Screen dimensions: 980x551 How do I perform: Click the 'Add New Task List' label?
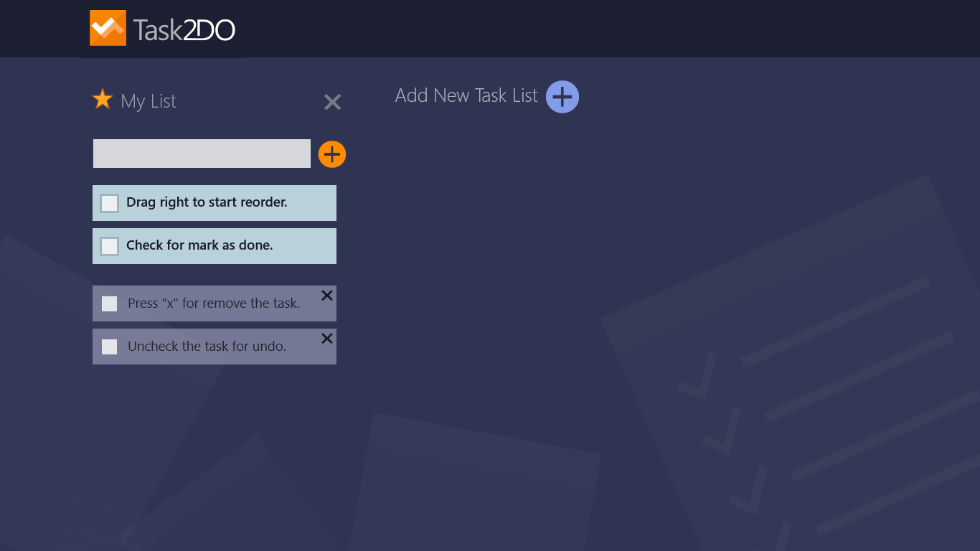click(x=466, y=95)
